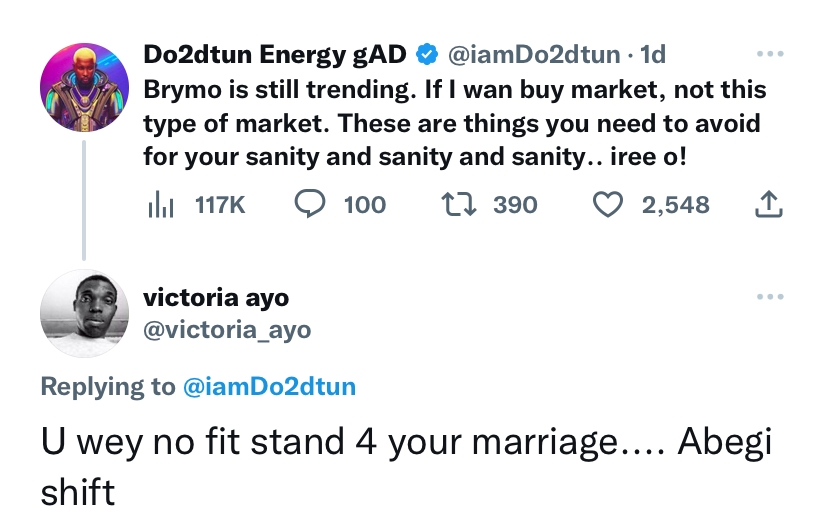Click the blue verified badge
828x529 pixels.
(x=426, y=52)
